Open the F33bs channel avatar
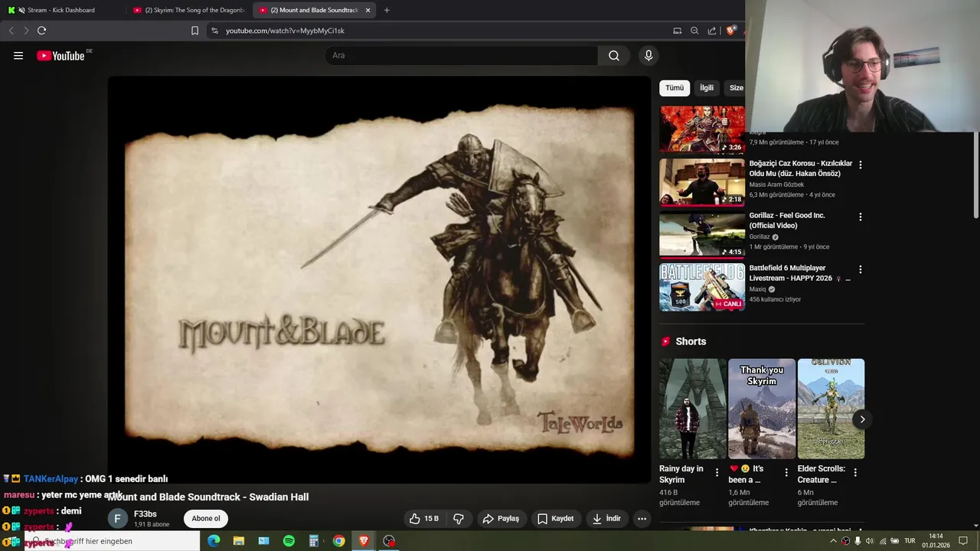 click(117, 519)
